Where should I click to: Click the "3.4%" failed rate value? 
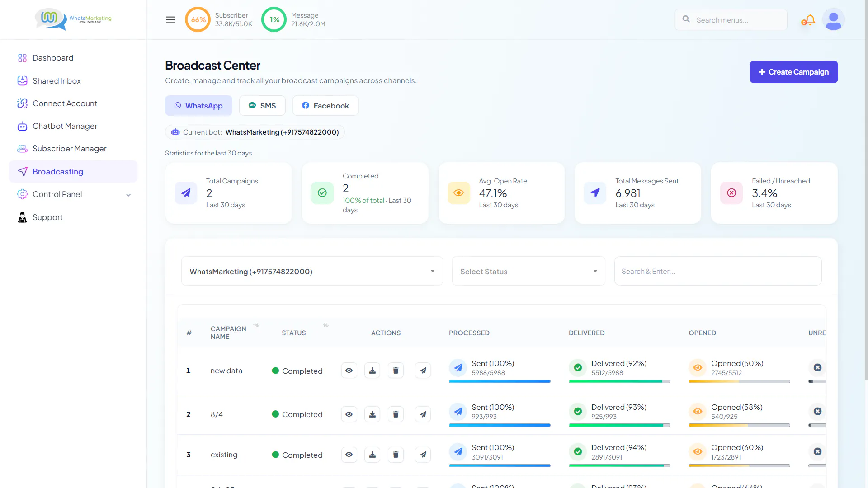(x=764, y=193)
